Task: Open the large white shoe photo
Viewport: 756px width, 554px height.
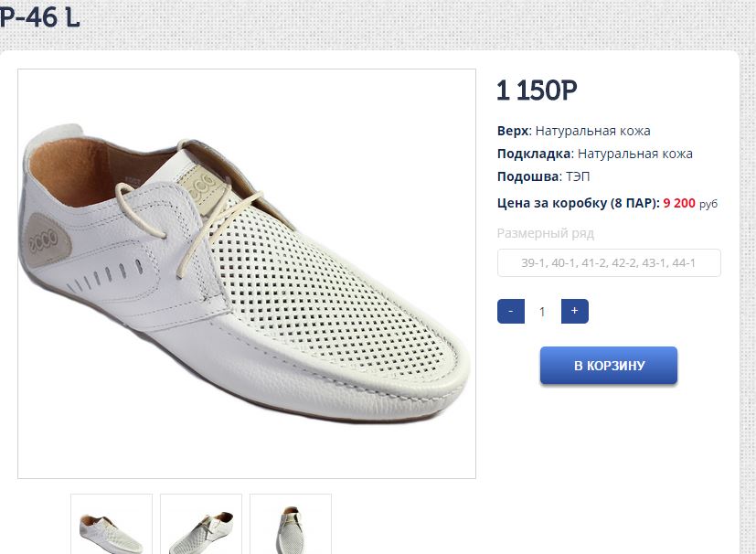Action: (247, 273)
